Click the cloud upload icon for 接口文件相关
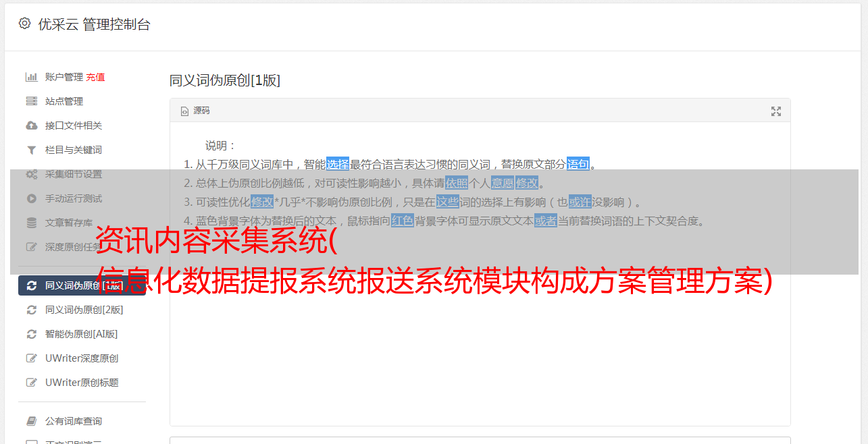 click(32, 126)
